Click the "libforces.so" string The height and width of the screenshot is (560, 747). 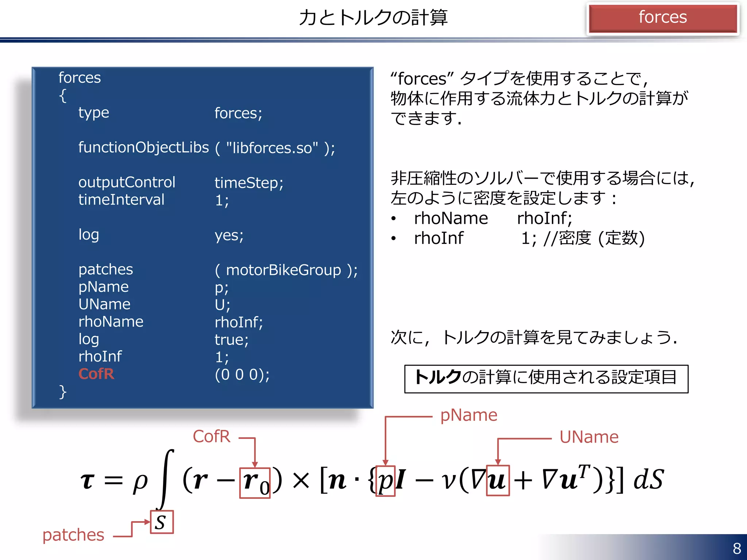[x=272, y=148]
